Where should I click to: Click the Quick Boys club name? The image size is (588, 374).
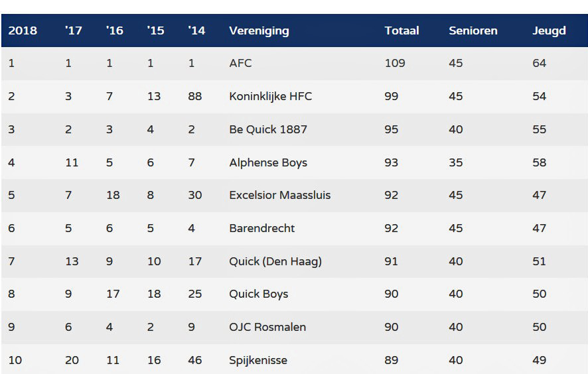point(258,294)
